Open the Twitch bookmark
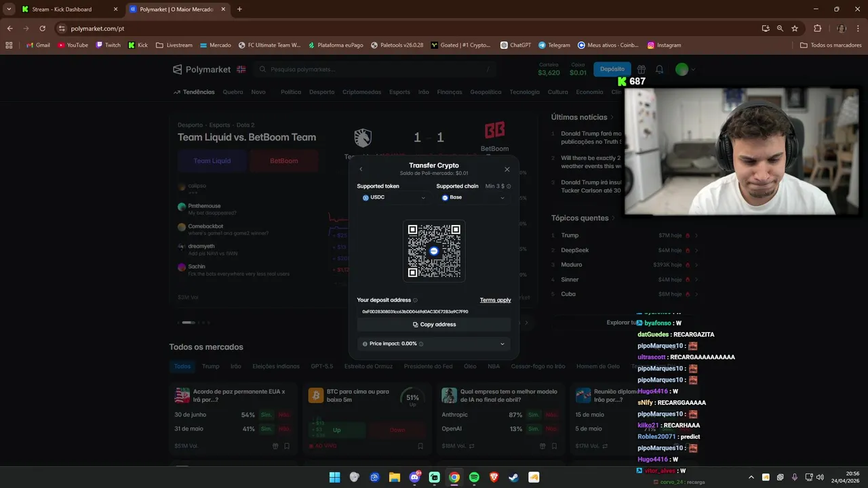The image size is (868, 488). 108,45
